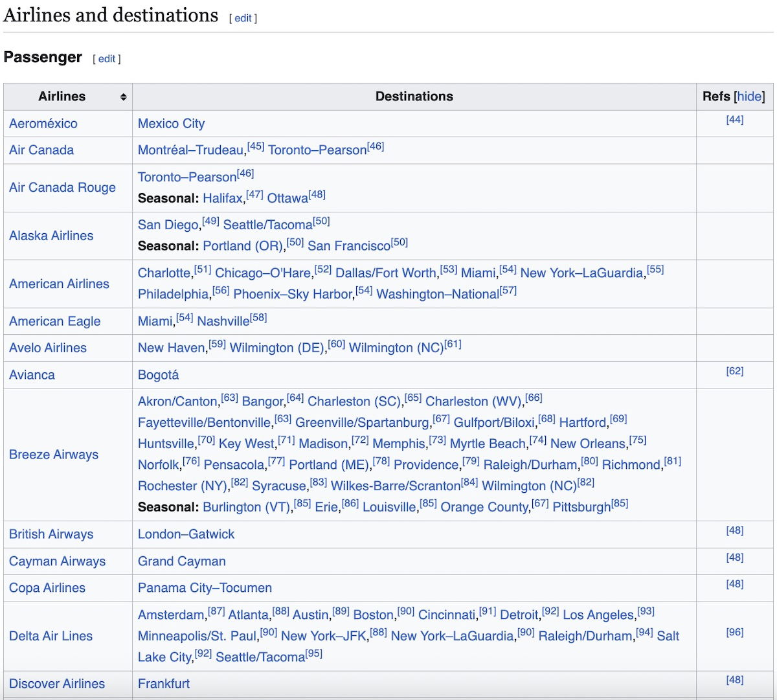Viewport: 777px width, 700px height.
Task: Click the Montréal–Trudeau destination link
Action: [191, 150]
